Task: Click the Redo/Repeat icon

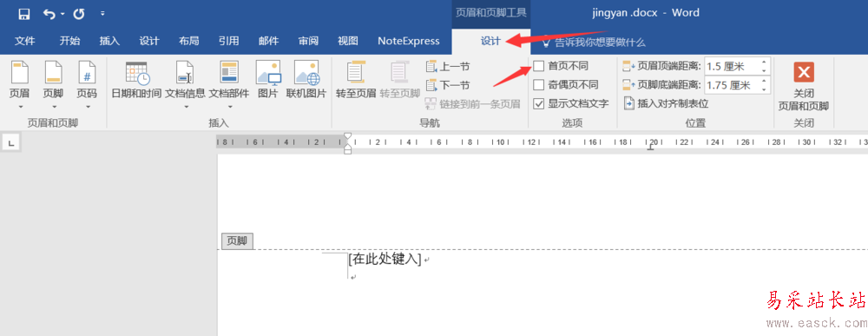Action: pyautogui.click(x=79, y=15)
